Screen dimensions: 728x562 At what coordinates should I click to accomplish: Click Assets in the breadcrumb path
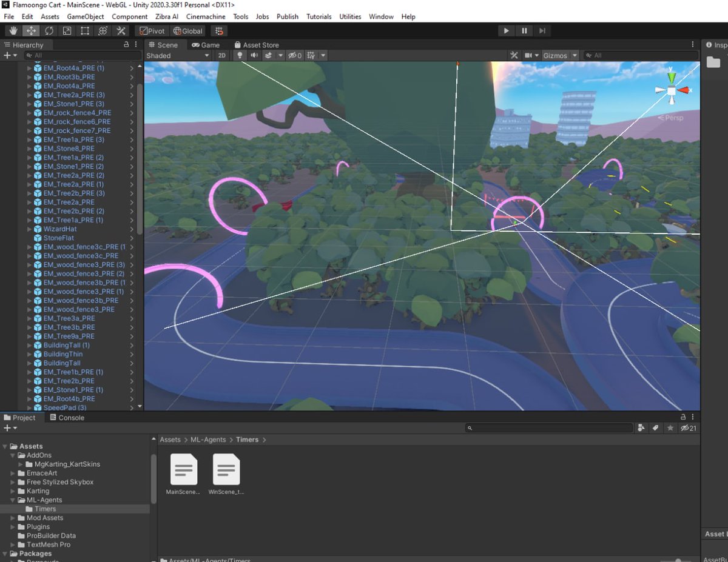point(170,440)
